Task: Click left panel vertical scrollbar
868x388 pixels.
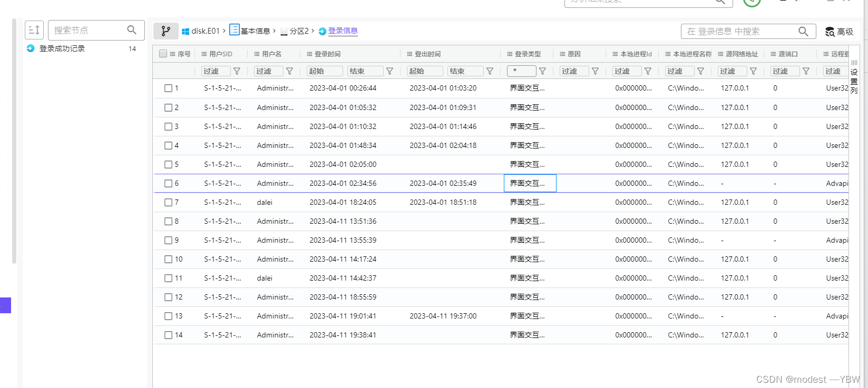Action: click(x=14, y=141)
